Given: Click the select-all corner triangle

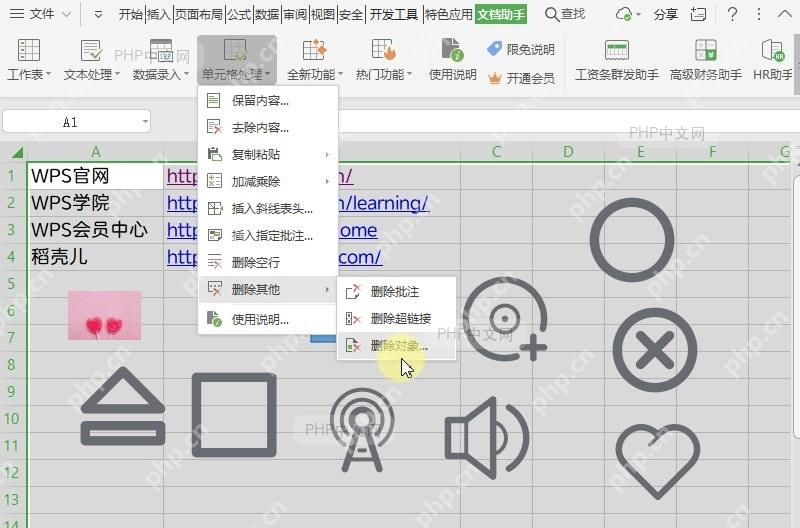Looking at the screenshot, I should pyautogui.click(x=17, y=152).
